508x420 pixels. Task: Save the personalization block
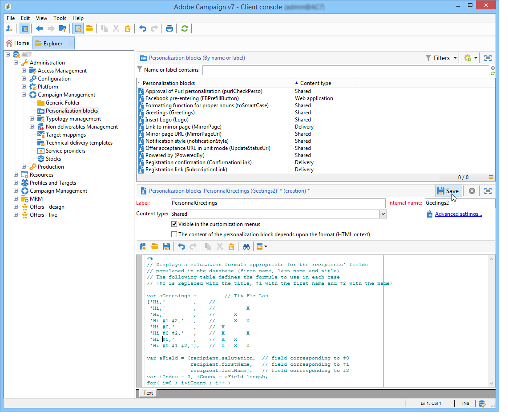click(x=448, y=191)
